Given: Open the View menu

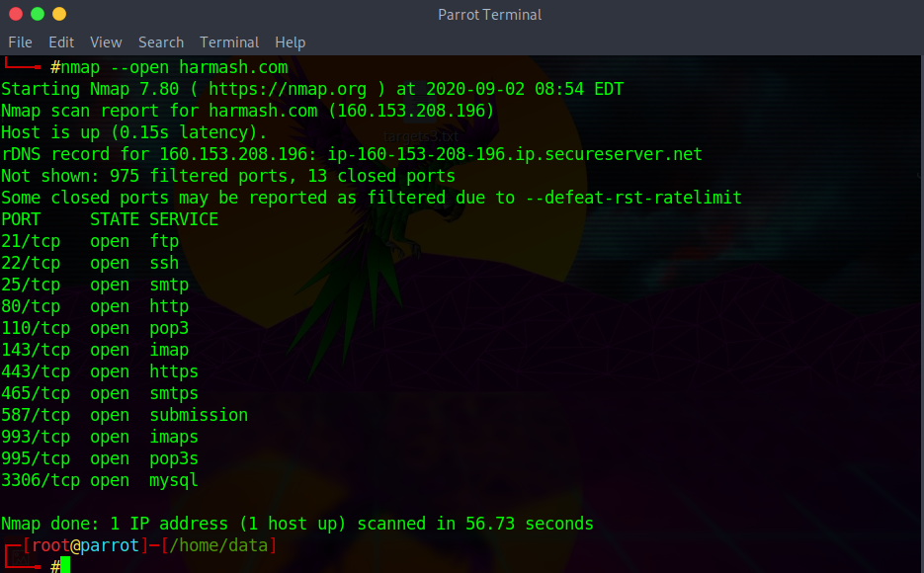Looking at the screenshot, I should pyautogui.click(x=106, y=42).
